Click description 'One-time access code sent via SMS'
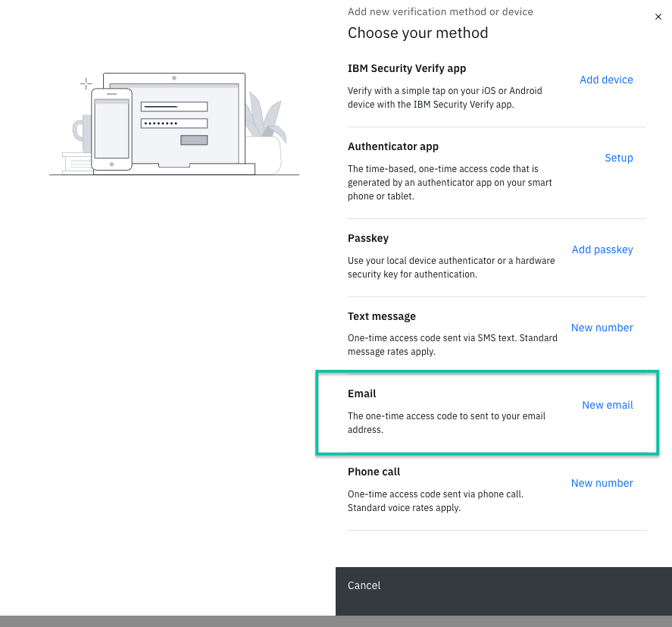The width and height of the screenshot is (672, 627). click(452, 345)
